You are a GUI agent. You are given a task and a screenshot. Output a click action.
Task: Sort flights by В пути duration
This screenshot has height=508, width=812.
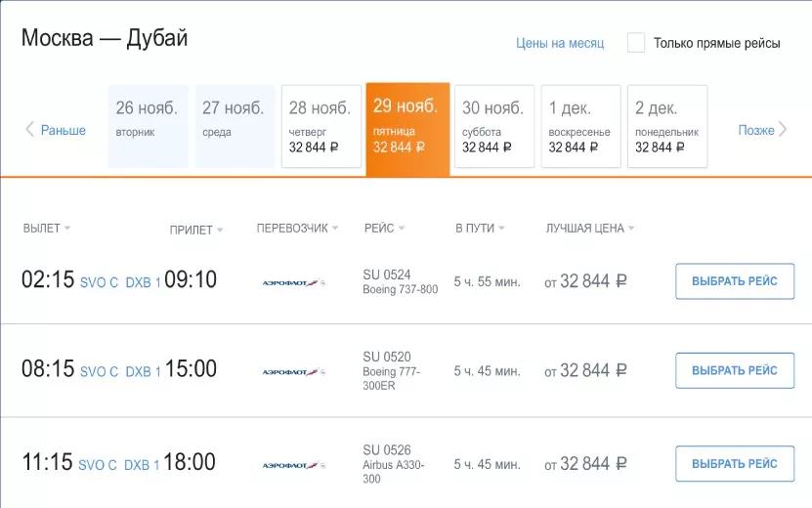(x=479, y=229)
